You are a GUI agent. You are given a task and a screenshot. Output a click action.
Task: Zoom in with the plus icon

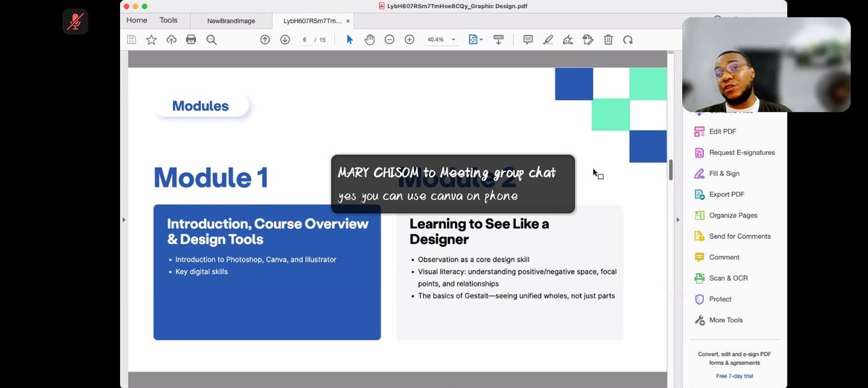409,40
